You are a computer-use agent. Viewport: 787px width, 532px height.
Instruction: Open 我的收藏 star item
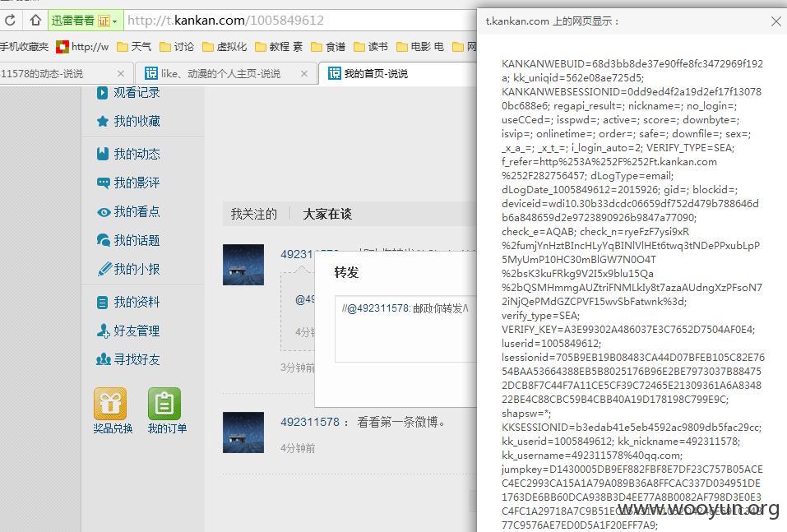click(x=128, y=122)
